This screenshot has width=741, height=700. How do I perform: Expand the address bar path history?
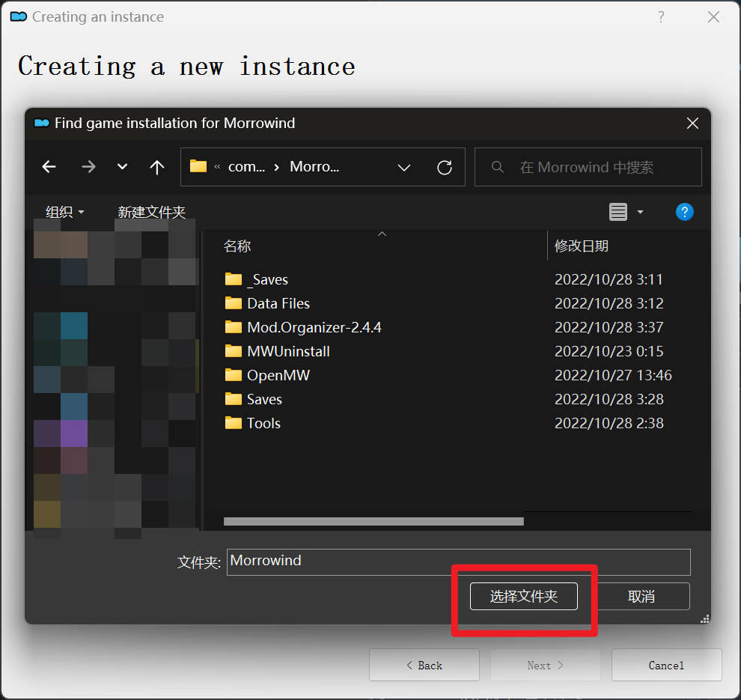pyautogui.click(x=404, y=167)
